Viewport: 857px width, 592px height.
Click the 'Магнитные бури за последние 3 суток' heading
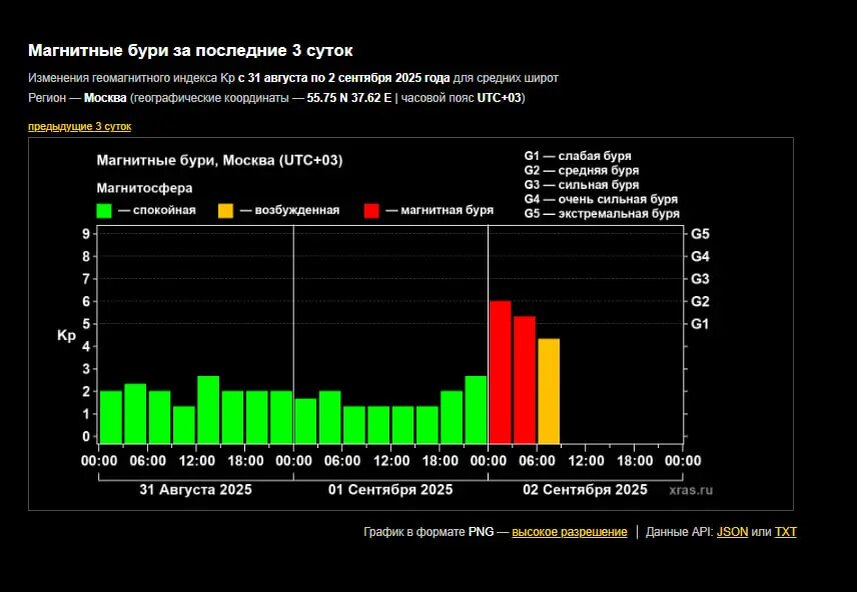(190, 50)
